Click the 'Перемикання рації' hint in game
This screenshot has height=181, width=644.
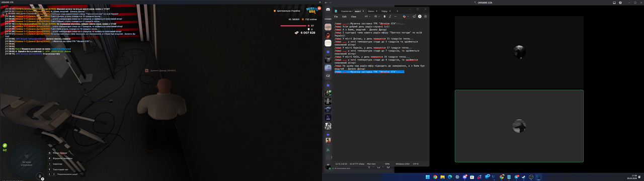point(67,174)
